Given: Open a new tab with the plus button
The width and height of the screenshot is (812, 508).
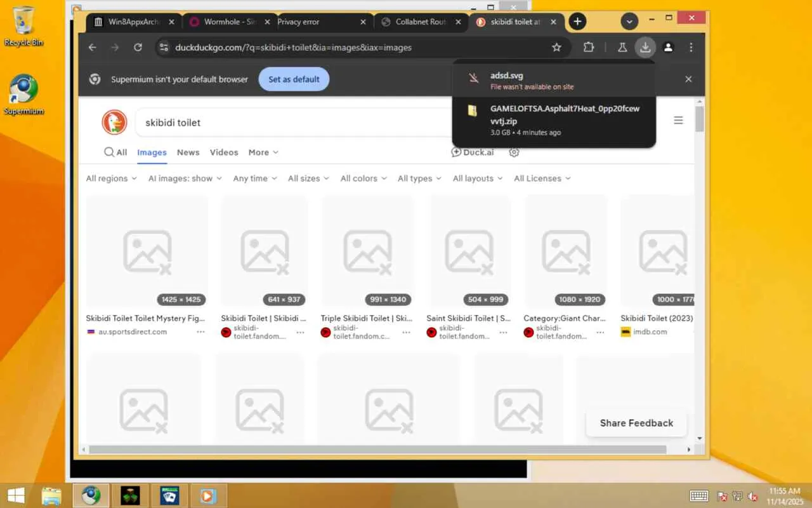Looking at the screenshot, I should (x=577, y=22).
